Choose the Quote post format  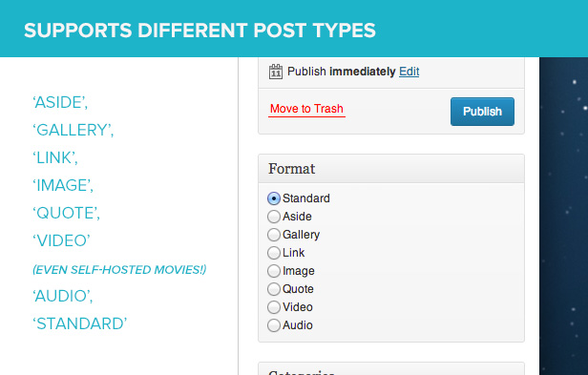click(274, 289)
